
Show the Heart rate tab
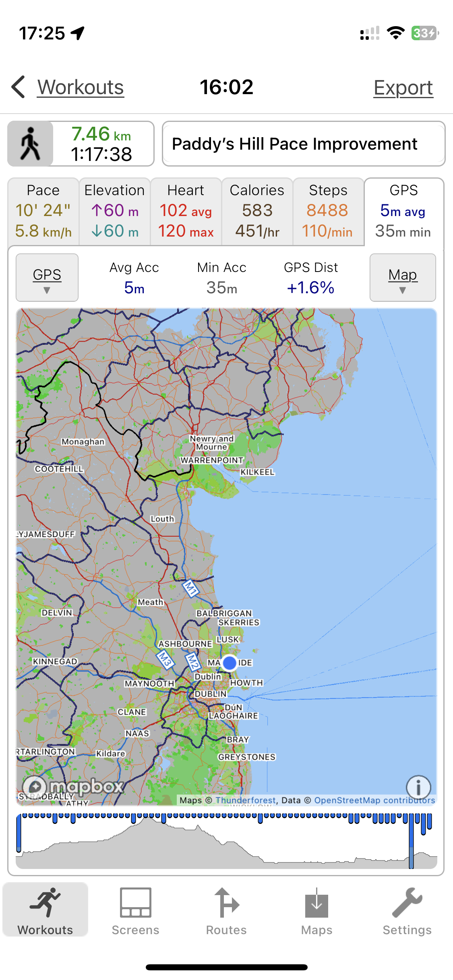(x=186, y=211)
